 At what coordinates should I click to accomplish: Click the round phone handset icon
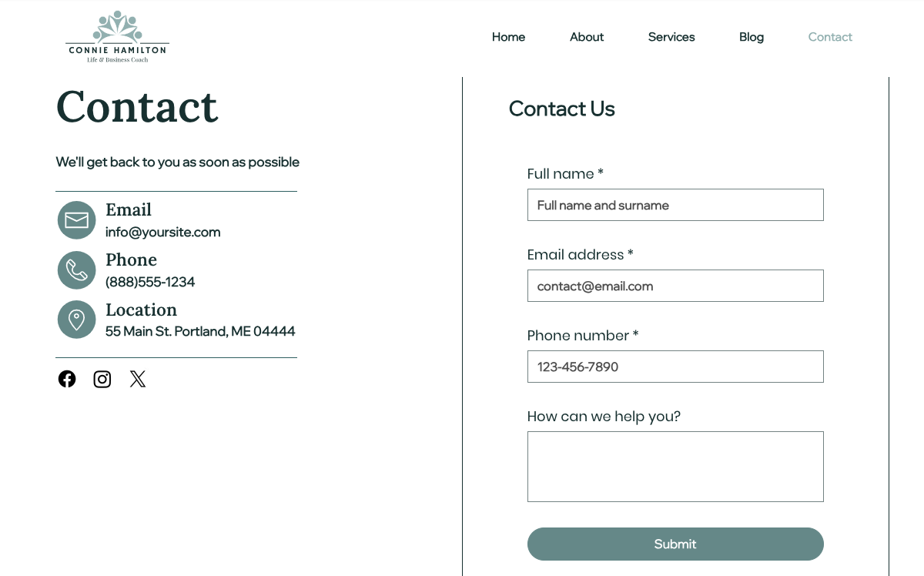[76, 270]
